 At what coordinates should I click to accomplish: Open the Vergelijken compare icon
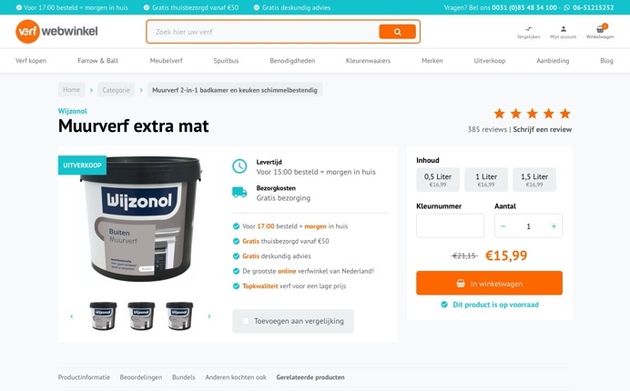(x=528, y=32)
